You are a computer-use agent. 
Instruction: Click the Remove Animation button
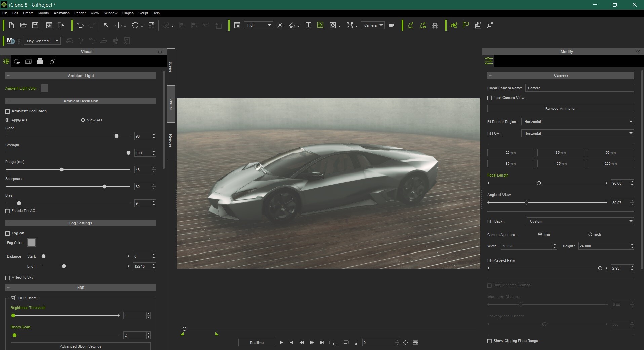(560, 109)
